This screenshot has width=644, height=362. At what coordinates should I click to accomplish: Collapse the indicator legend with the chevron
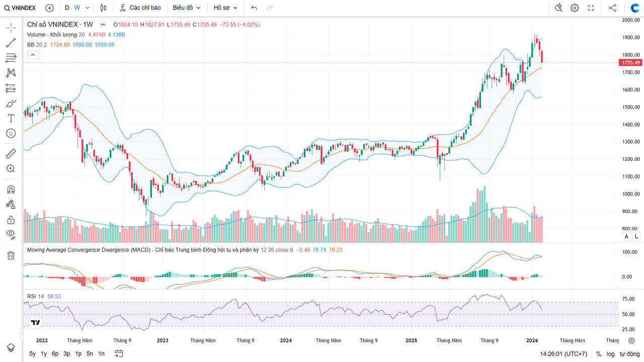pyautogui.click(x=33, y=55)
